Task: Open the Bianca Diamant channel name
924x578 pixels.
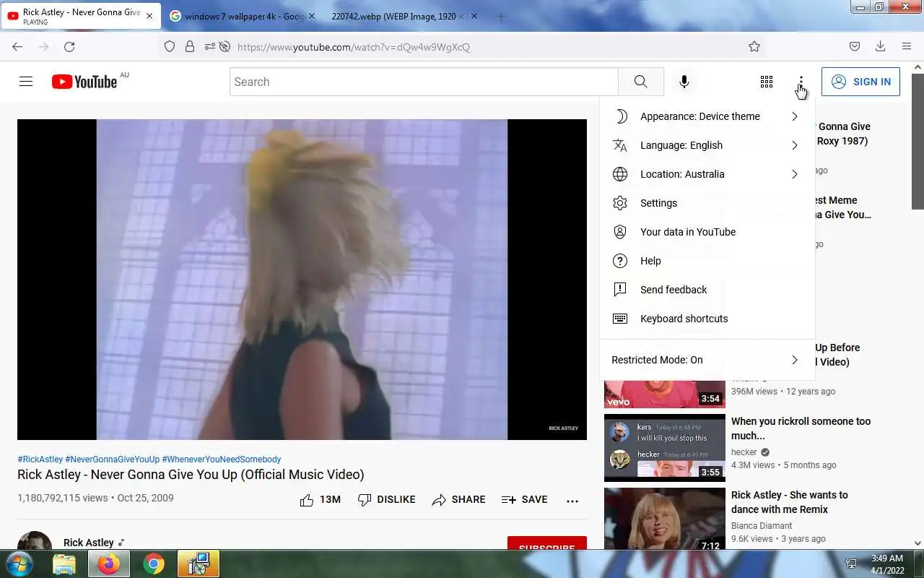Action: pyautogui.click(x=762, y=526)
